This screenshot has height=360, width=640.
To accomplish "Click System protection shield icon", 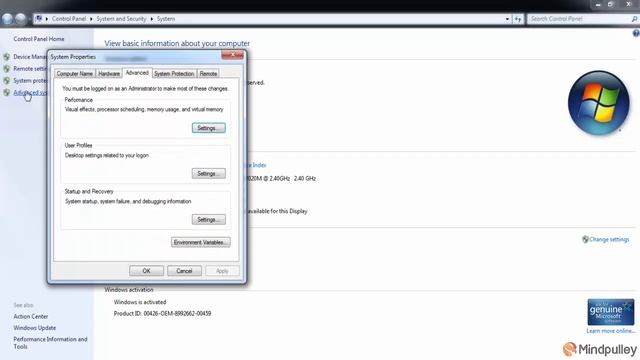I will [7, 80].
